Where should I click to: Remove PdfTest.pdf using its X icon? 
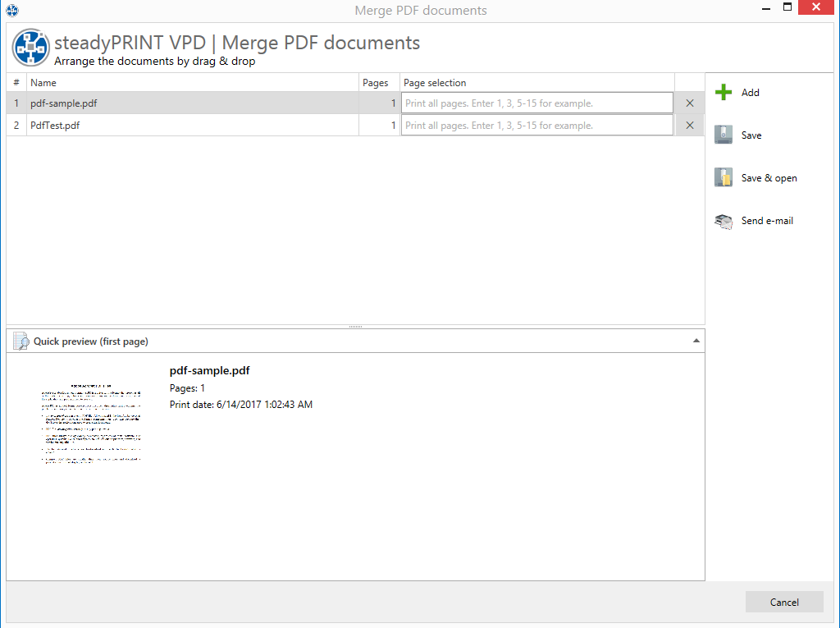689,125
